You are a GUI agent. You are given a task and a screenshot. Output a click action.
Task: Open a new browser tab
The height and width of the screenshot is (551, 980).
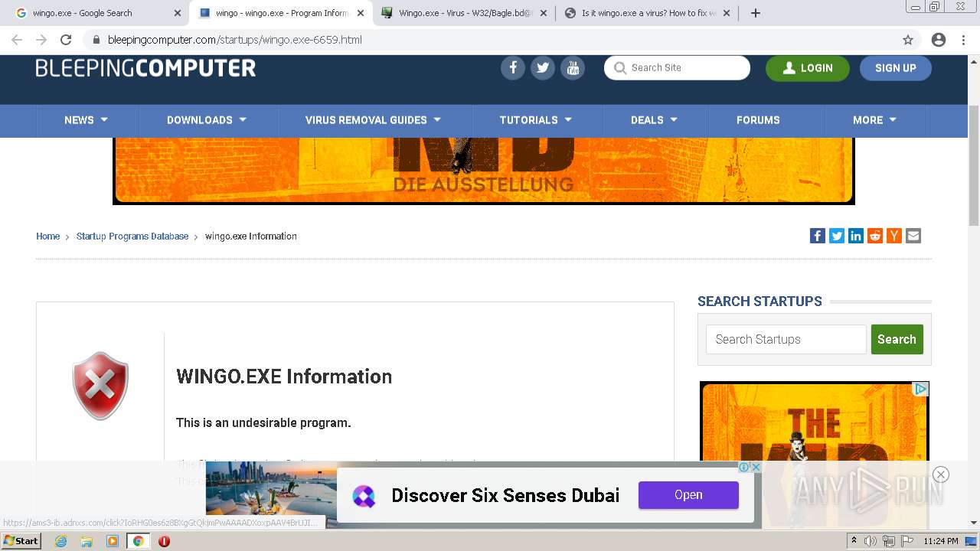[x=756, y=13]
